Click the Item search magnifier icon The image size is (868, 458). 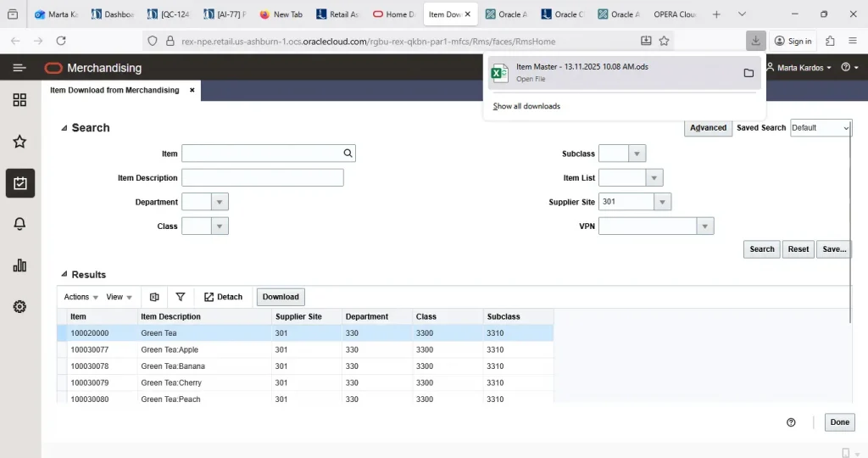[348, 154]
